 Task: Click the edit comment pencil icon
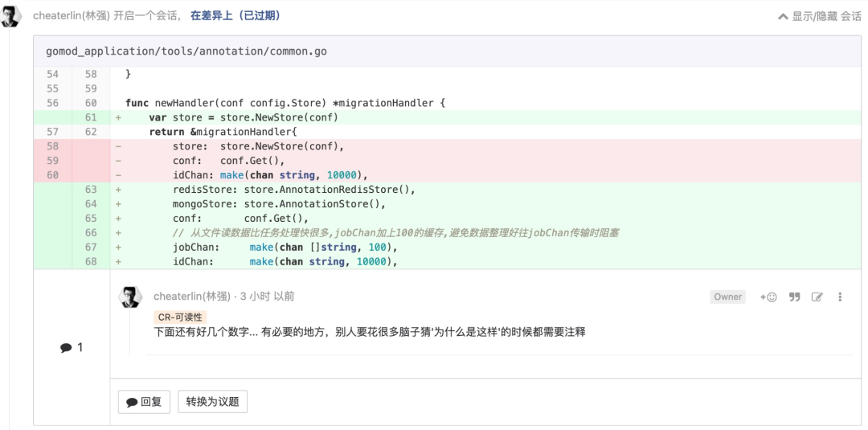coord(817,297)
